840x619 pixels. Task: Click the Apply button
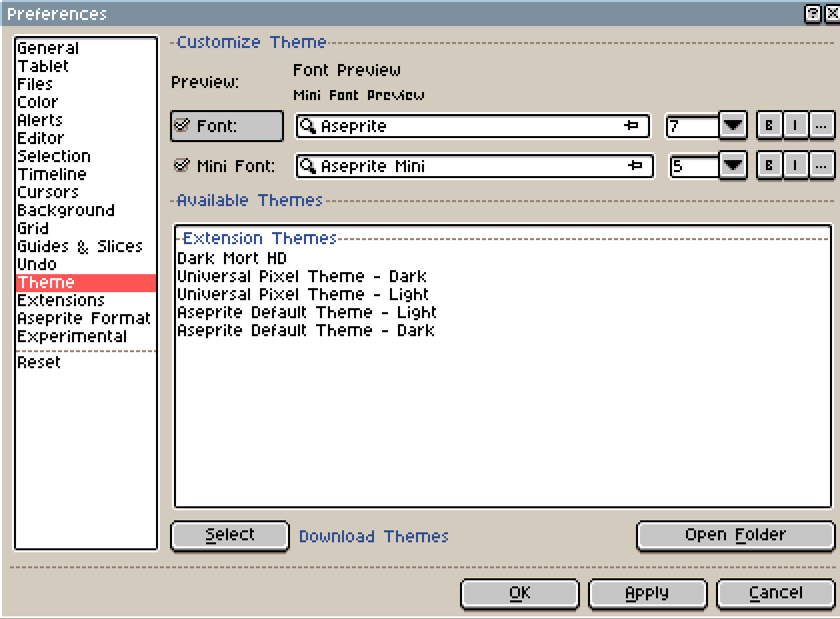(647, 594)
